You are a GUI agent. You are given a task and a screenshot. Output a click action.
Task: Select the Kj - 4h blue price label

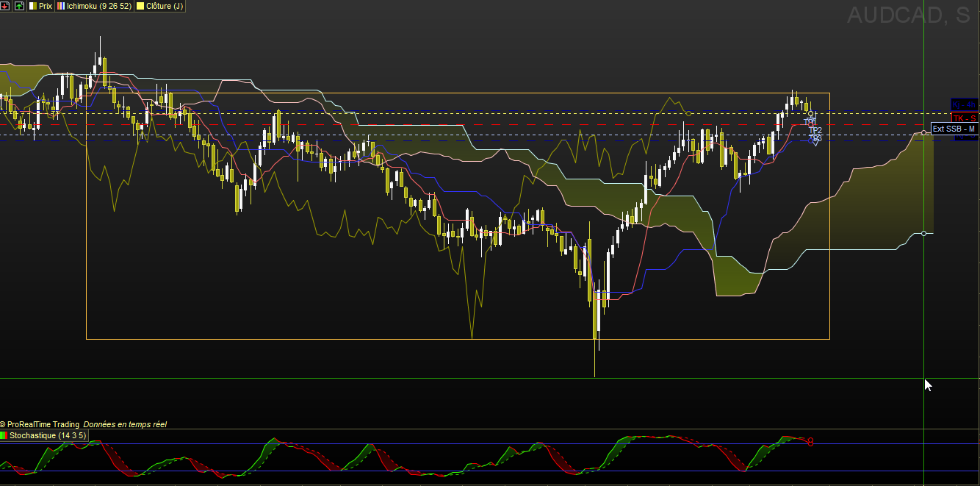[965, 104]
